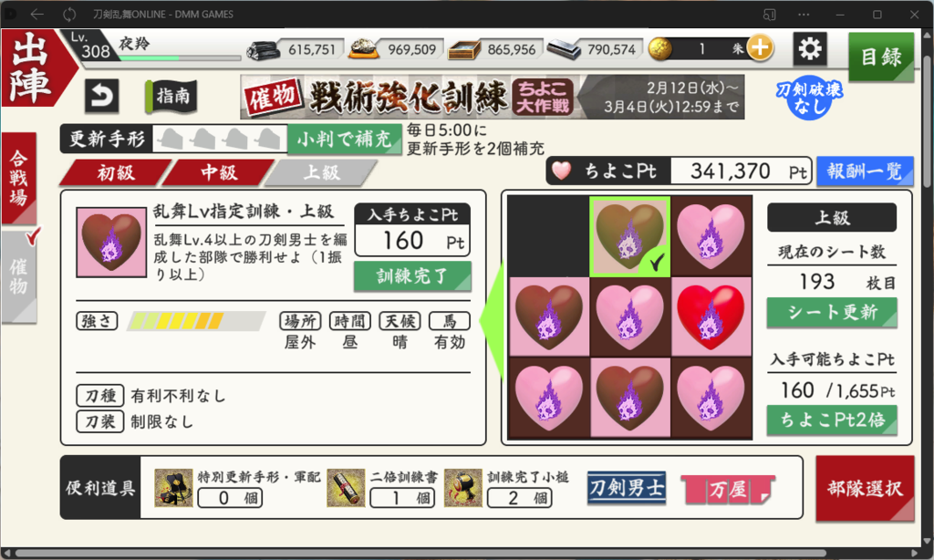Click the 部隊選択 red button
Viewport: 934px width, 560px height.
(x=865, y=489)
